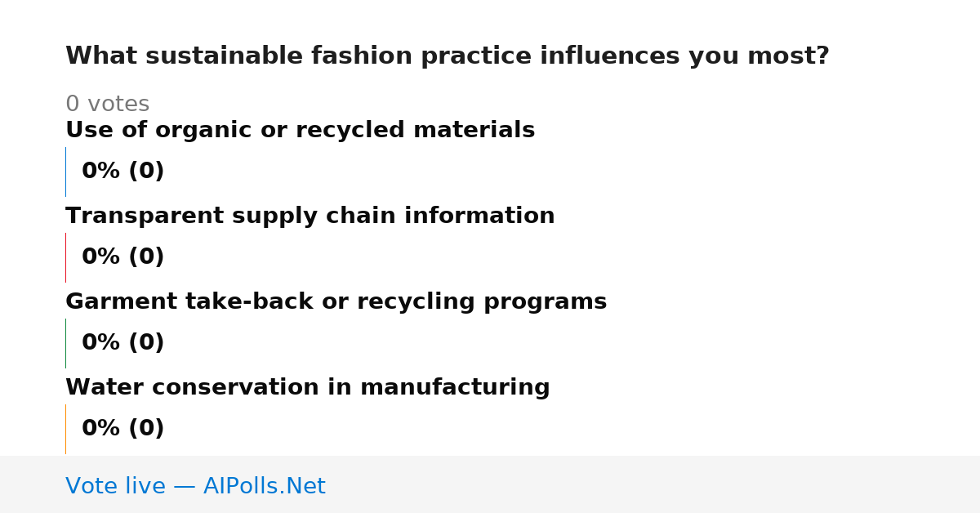Click the green result bar for recycling programs

[65, 343]
